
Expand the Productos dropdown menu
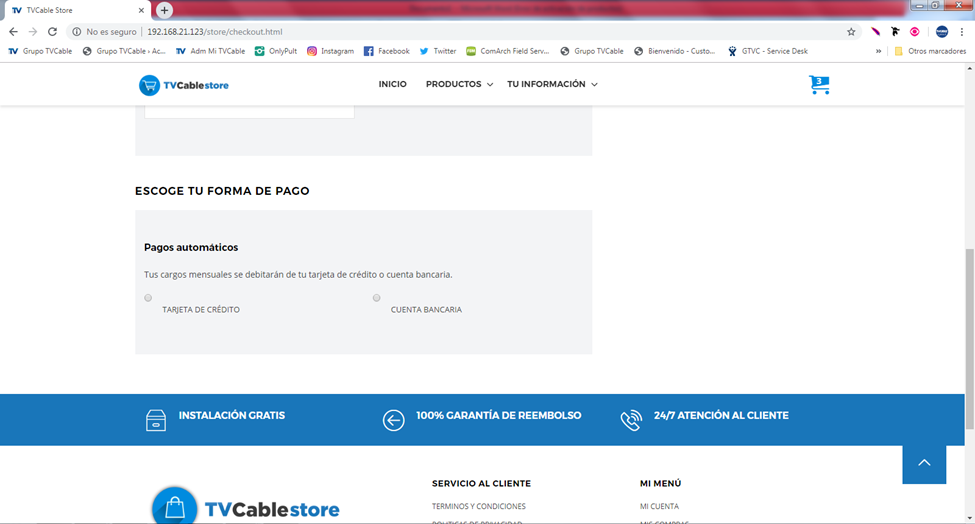tap(459, 84)
